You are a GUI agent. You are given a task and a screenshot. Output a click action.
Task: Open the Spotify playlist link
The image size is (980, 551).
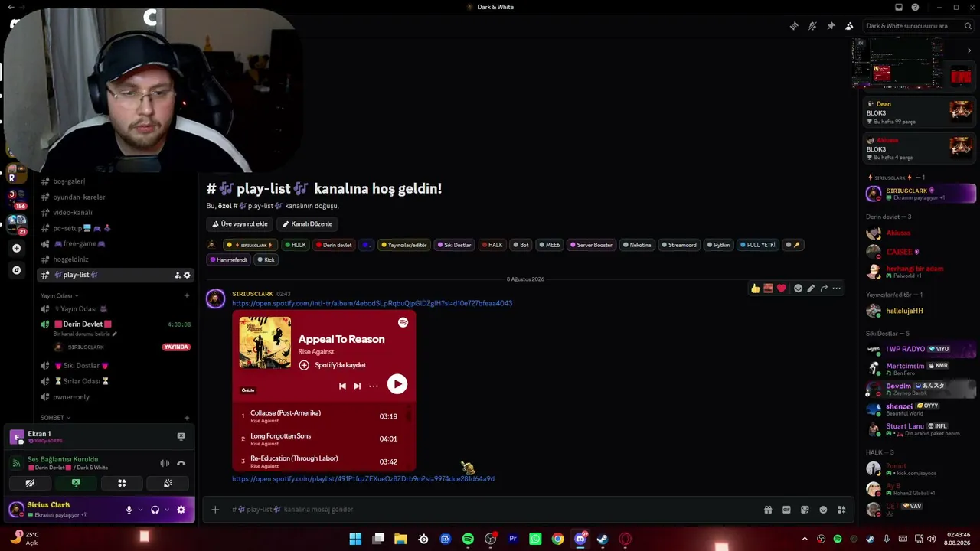pos(363,479)
